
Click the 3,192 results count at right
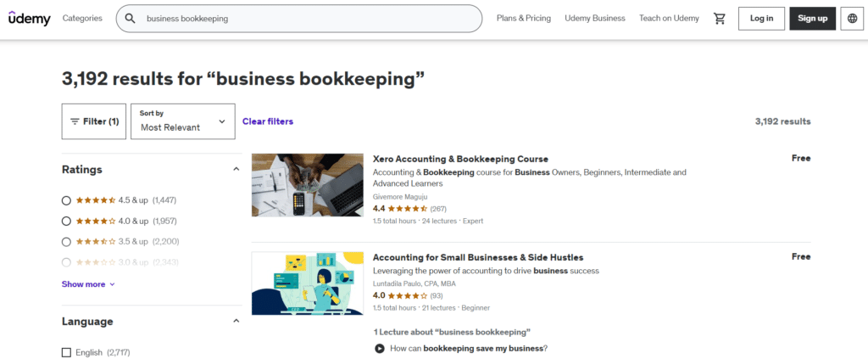(782, 121)
